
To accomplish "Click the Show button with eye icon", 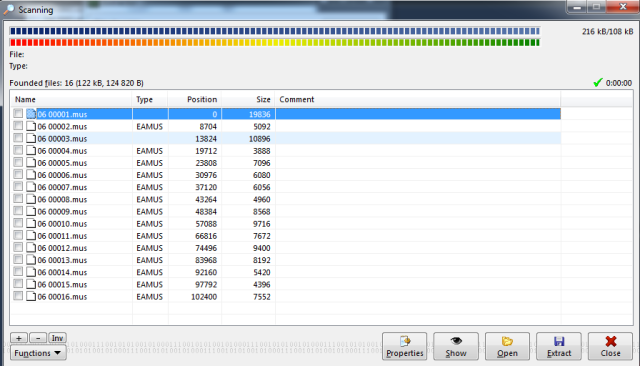I will (x=456, y=346).
